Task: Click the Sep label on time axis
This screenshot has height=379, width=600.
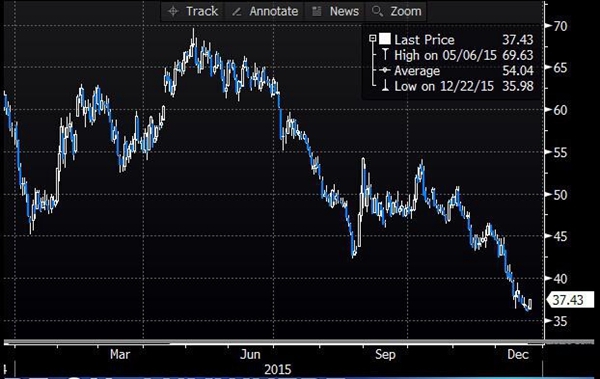Action: 385,354
